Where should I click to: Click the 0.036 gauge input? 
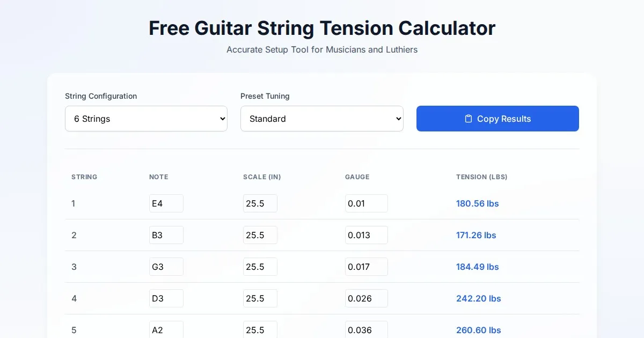366,329
